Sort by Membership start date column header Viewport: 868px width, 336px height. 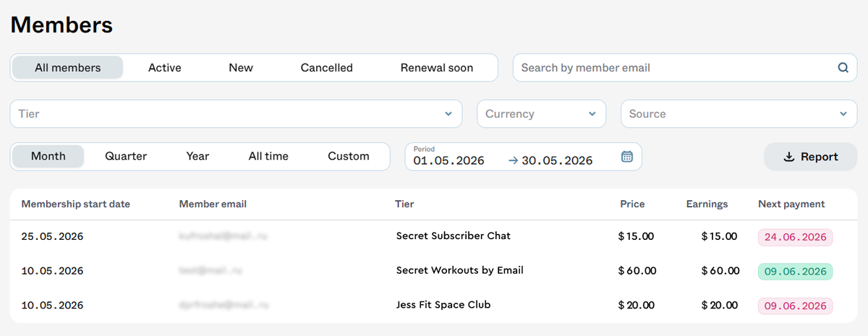(76, 204)
